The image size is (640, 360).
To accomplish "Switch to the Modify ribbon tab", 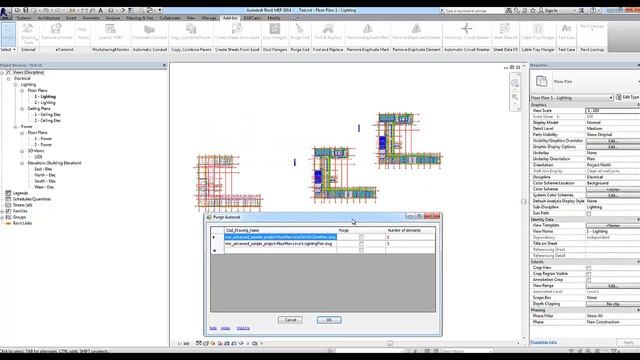I will (x=274, y=18).
